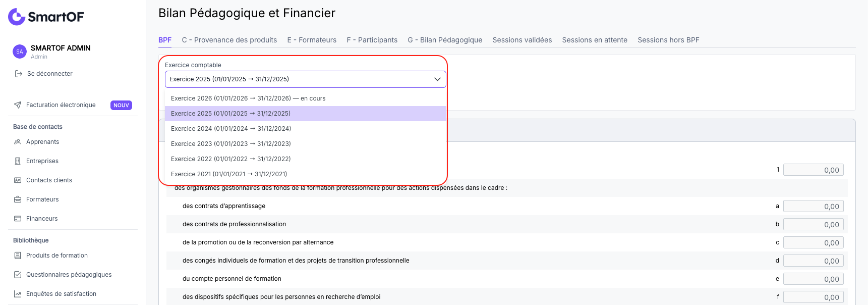Open the F - Participants tab
This screenshot has height=305, width=868.
point(372,40)
